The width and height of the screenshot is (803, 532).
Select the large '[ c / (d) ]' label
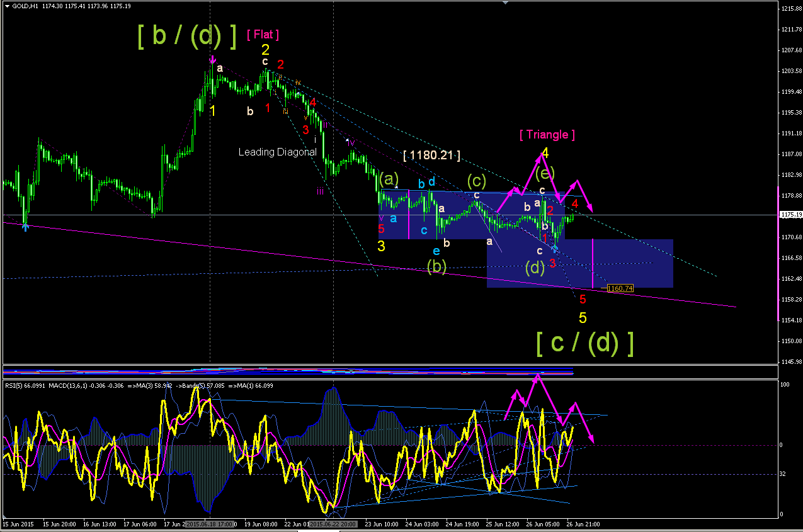click(x=584, y=342)
